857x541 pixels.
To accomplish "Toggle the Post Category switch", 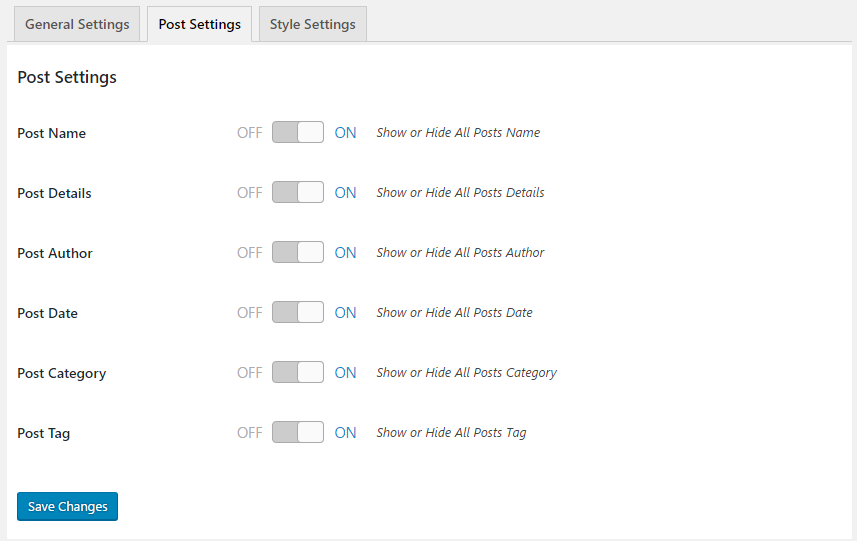I will 298,372.
